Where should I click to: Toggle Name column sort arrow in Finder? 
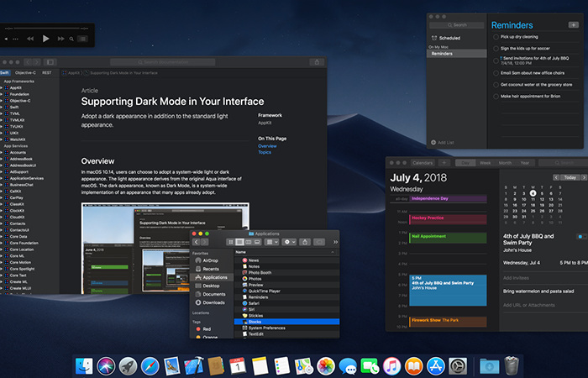(x=333, y=252)
